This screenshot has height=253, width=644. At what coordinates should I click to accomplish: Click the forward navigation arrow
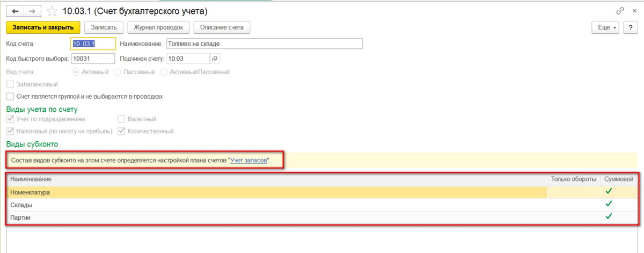[x=32, y=11]
